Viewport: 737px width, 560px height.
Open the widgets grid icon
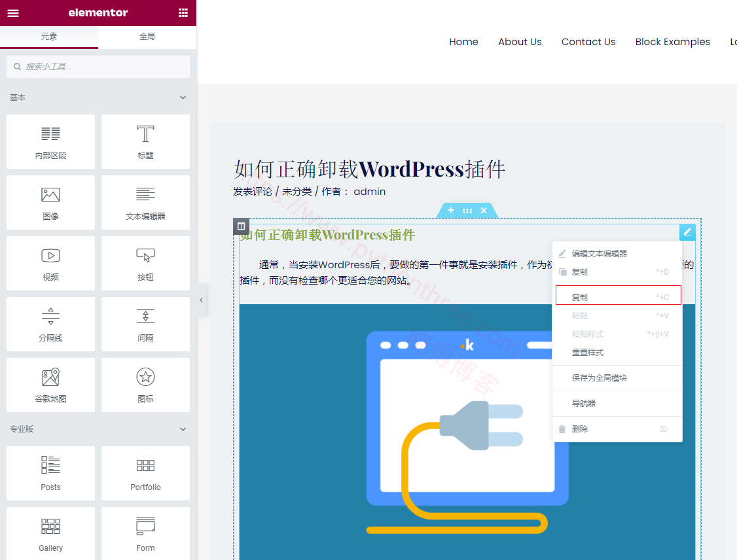click(183, 13)
